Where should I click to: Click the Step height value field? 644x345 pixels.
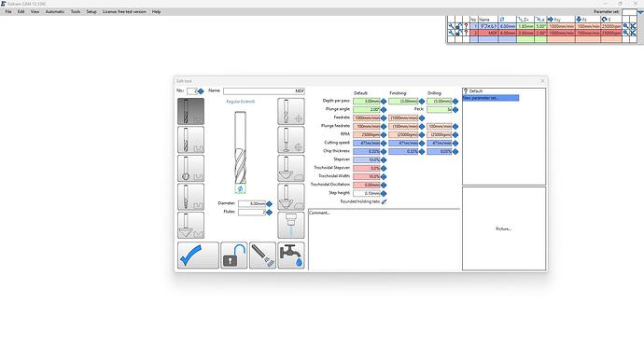[367, 193]
